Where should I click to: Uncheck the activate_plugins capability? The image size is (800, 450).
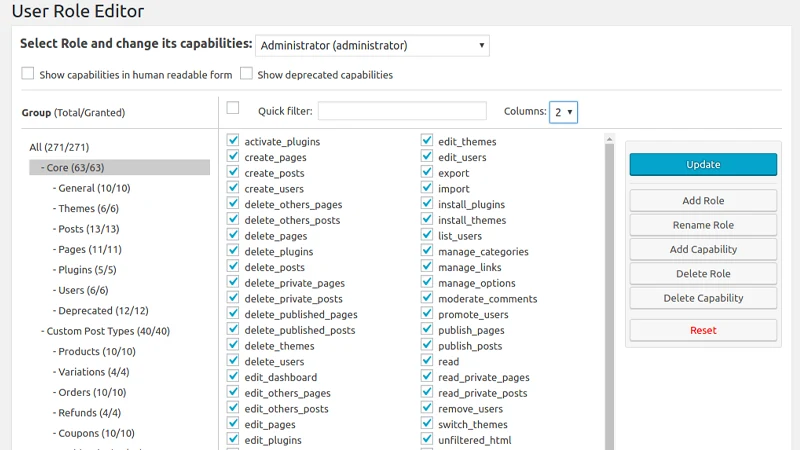233,140
